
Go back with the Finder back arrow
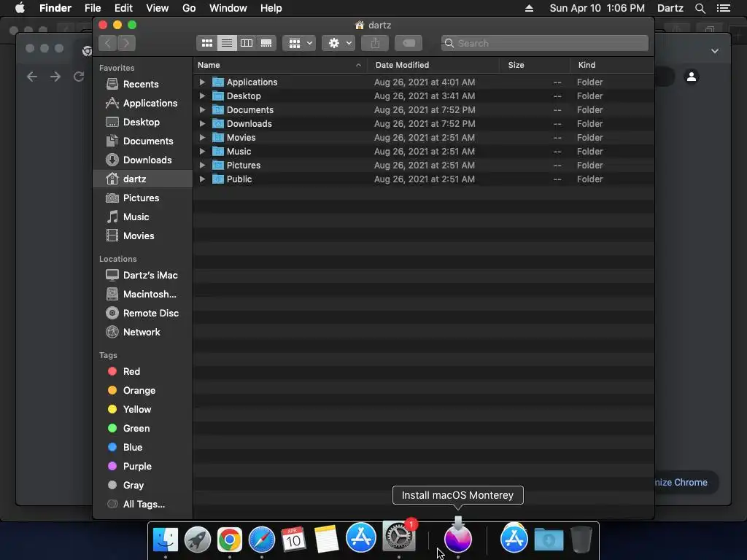pyautogui.click(x=108, y=43)
